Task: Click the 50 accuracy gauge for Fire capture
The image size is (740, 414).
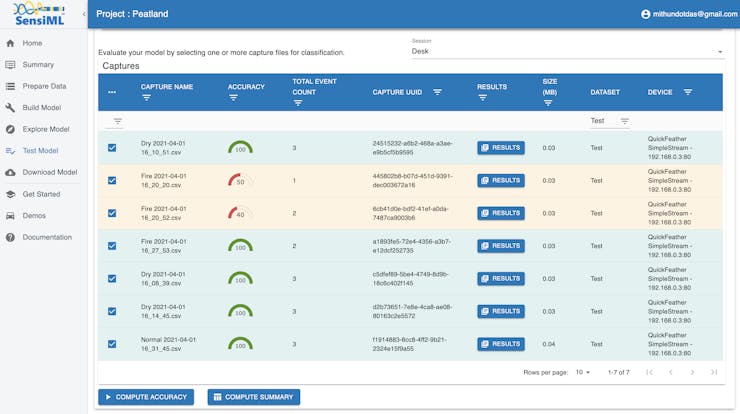Action: point(240,181)
